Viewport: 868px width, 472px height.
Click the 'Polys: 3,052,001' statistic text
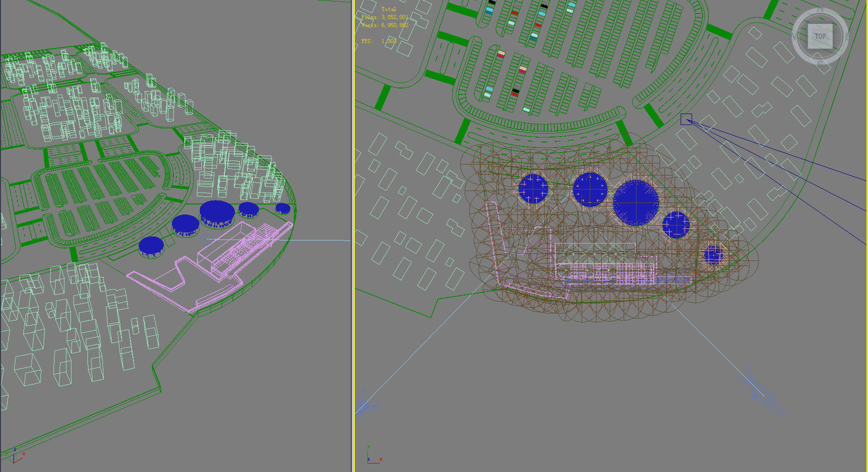[x=385, y=17]
